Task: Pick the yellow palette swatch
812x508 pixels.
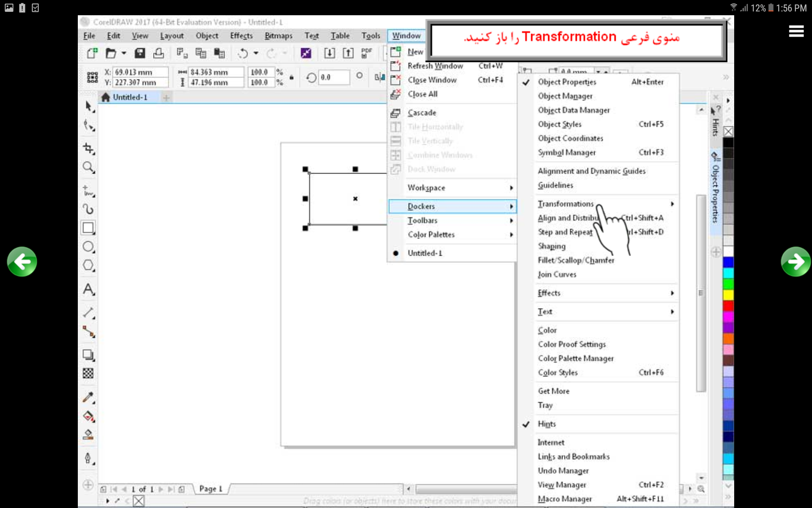Action: [x=728, y=295]
